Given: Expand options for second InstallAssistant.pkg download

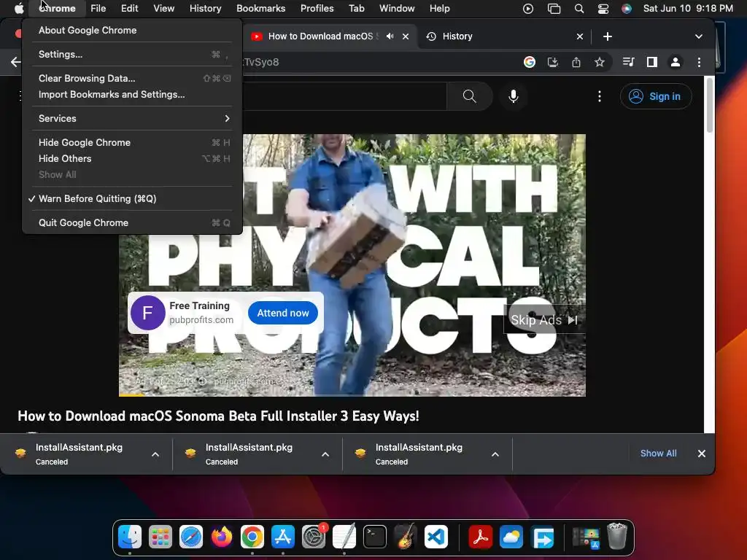Looking at the screenshot, I should (x=325, y=454).
